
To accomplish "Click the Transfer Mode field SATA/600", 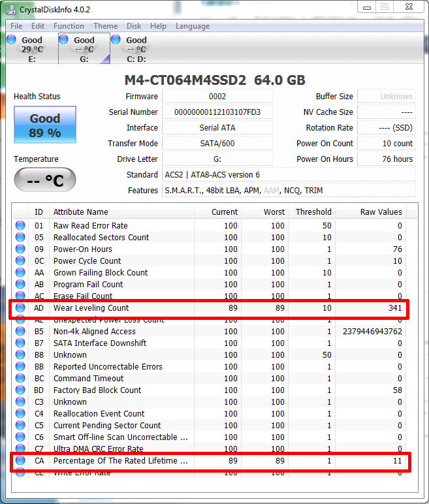I will tap(217, 144).
